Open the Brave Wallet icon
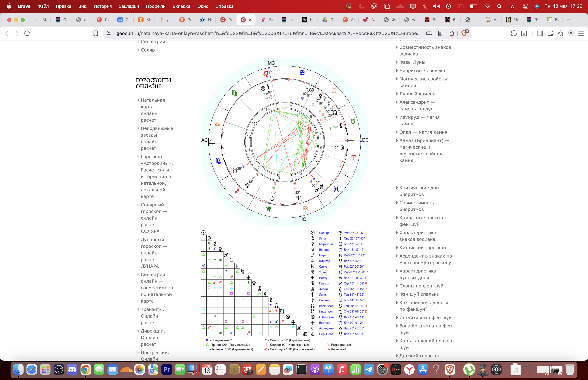588x380 pixels. 551,33
